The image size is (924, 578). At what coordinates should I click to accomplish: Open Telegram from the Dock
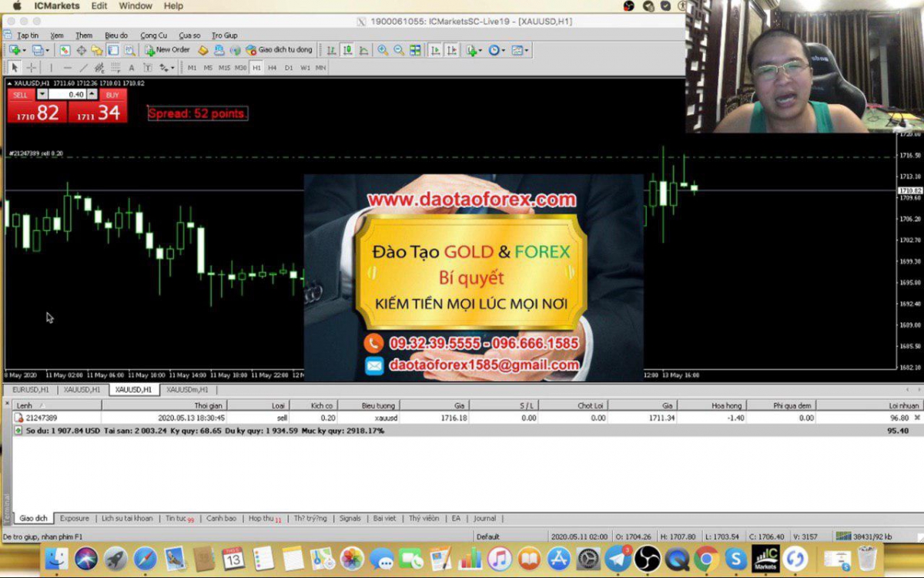(618, 558)
